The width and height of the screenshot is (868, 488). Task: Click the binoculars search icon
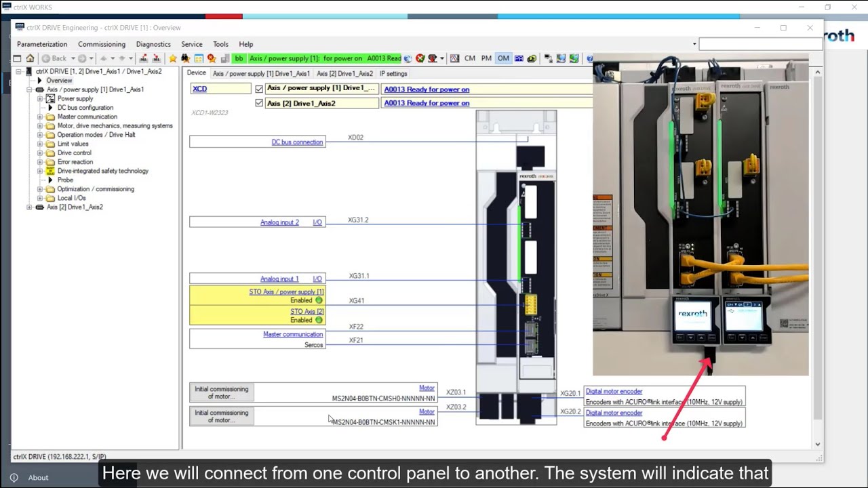click(185, 58)
